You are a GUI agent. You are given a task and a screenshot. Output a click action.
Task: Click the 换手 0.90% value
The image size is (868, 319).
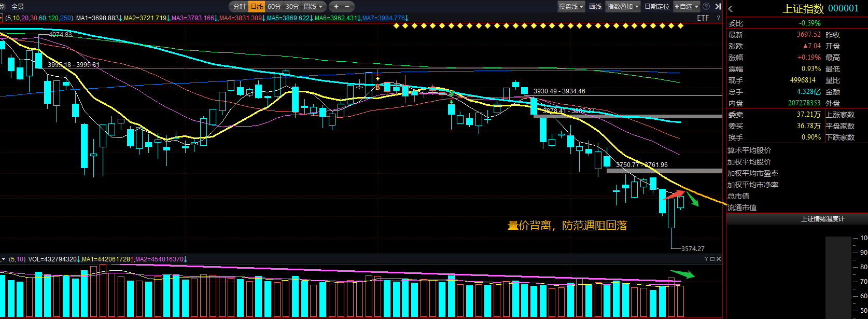pos(811,137)
